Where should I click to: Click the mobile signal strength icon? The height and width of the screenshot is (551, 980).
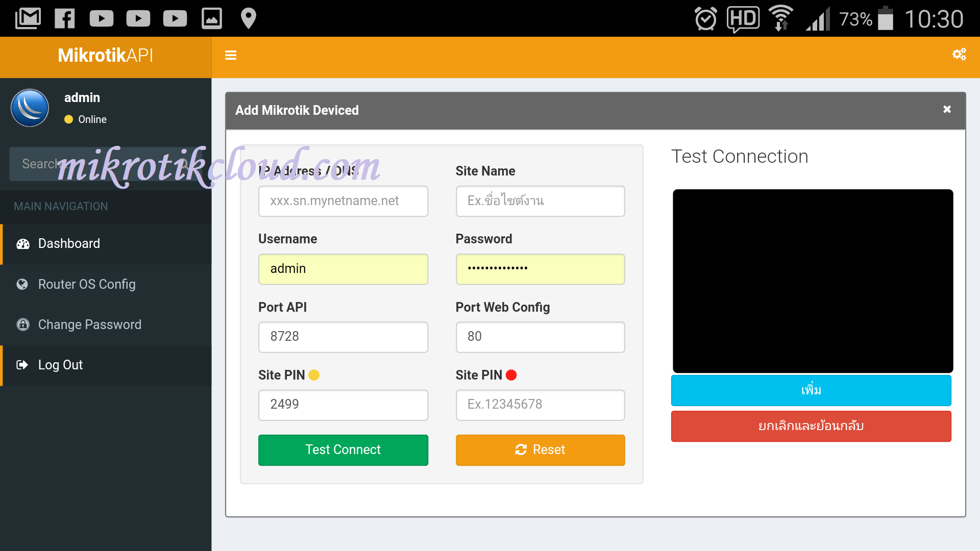click(x=818, y=19)
